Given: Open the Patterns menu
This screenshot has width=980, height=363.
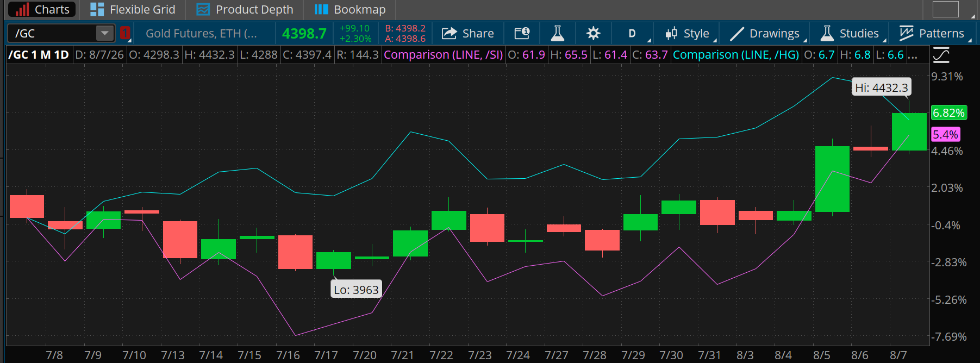Looking at the screenshot, I should coord(933,33).
